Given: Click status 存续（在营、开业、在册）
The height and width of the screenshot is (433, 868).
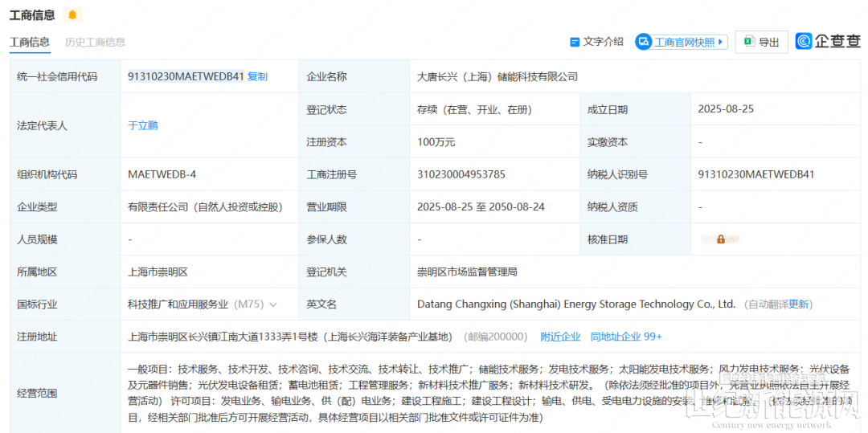Looking at the screenshot, I should tap(474, 109).
